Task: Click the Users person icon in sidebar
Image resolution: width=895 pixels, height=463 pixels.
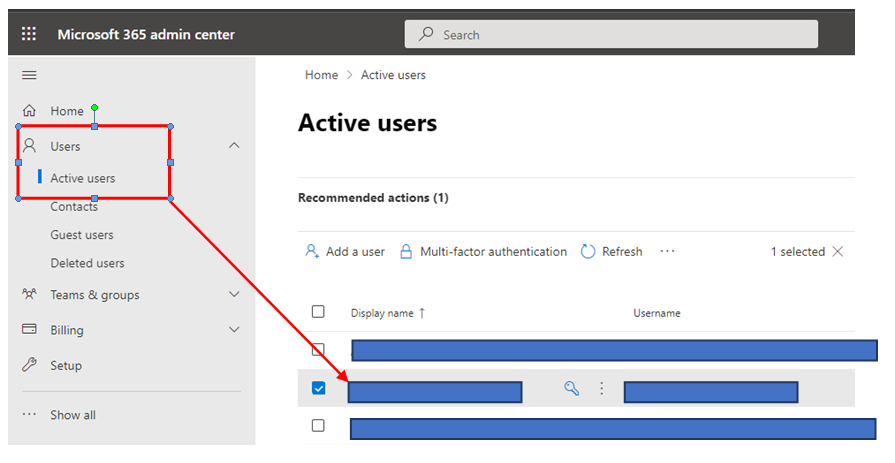Action: (30, 146)
